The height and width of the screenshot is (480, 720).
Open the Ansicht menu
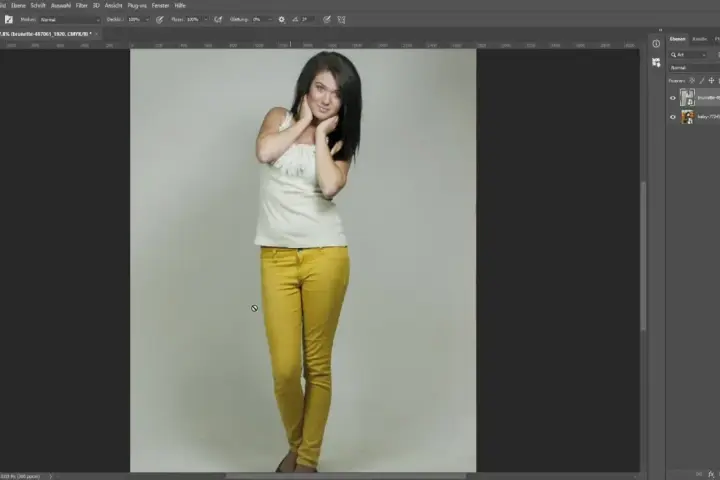113,6
